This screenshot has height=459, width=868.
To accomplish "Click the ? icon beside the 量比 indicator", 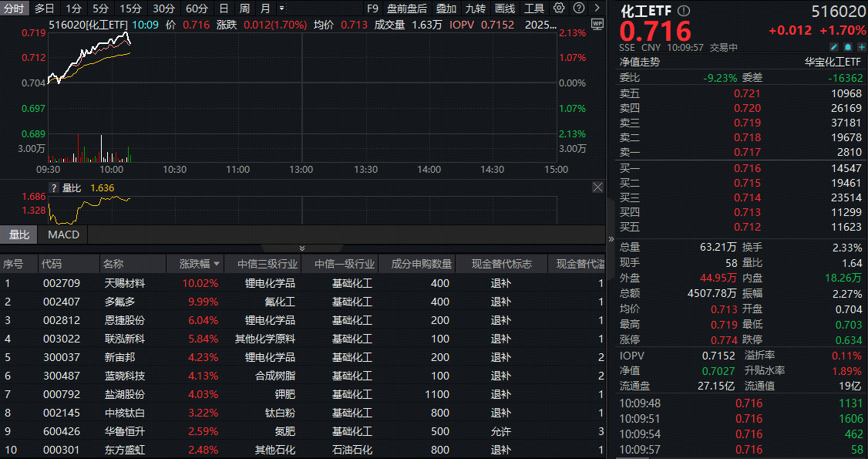I will [x=52, y=187].
